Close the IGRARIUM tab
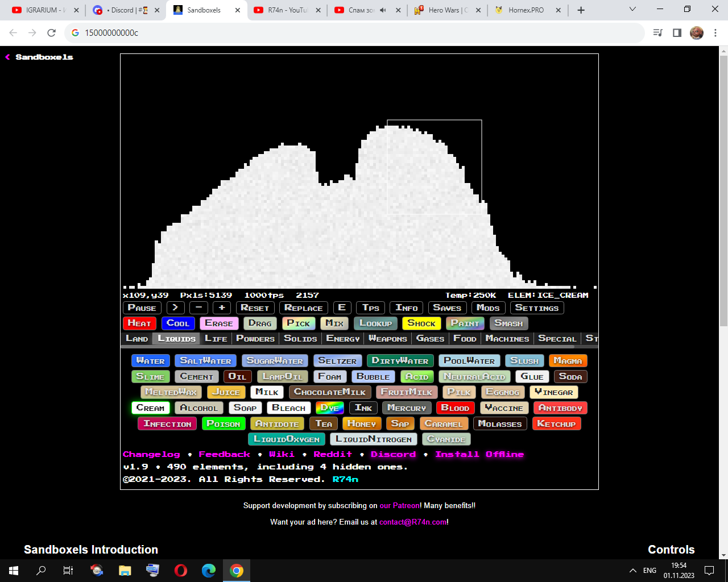 pos(76,10)
